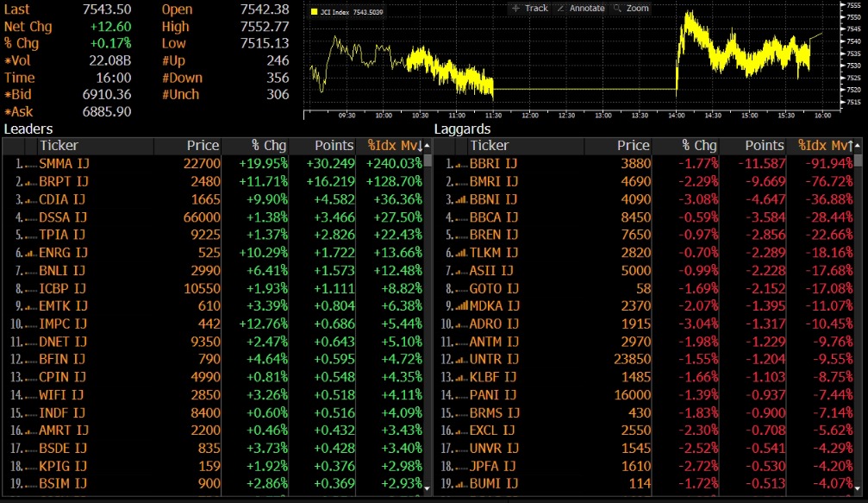Click mini bar-chart icon beside ENRG IJ
Image resolution: width=868 pixels, height=503 pixels.
[x=31, y=253]
